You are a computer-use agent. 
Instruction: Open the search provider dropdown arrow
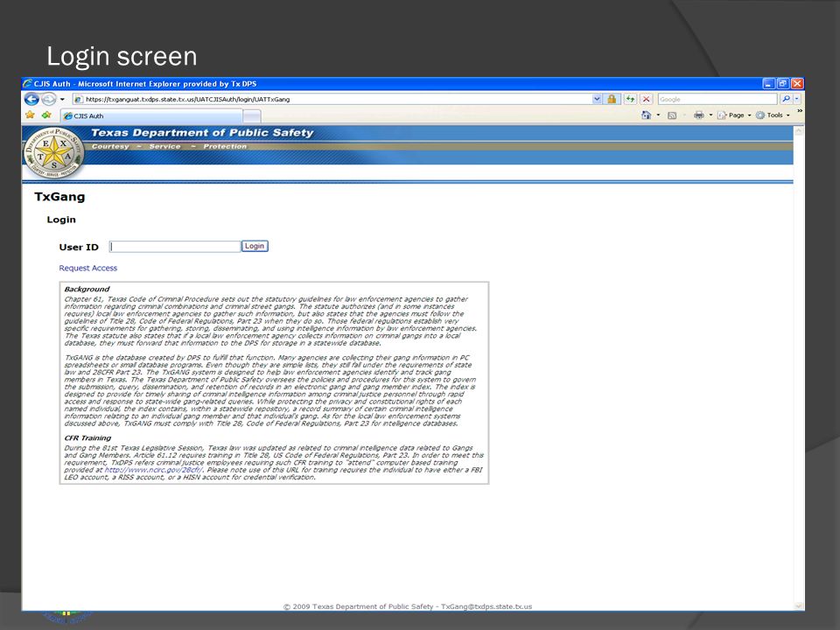[796, 99]
